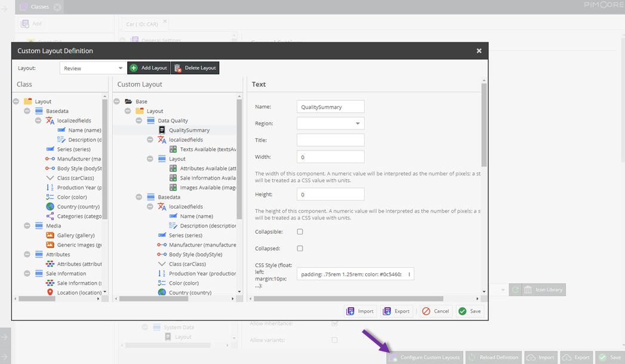
Task: Enable the Collapsible checkbox
Action: click(x=300, y=232)
